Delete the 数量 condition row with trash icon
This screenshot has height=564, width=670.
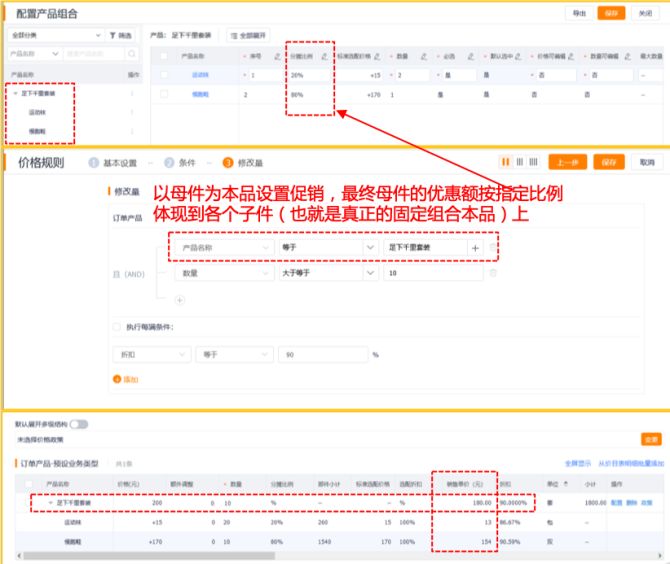[492, 272]
